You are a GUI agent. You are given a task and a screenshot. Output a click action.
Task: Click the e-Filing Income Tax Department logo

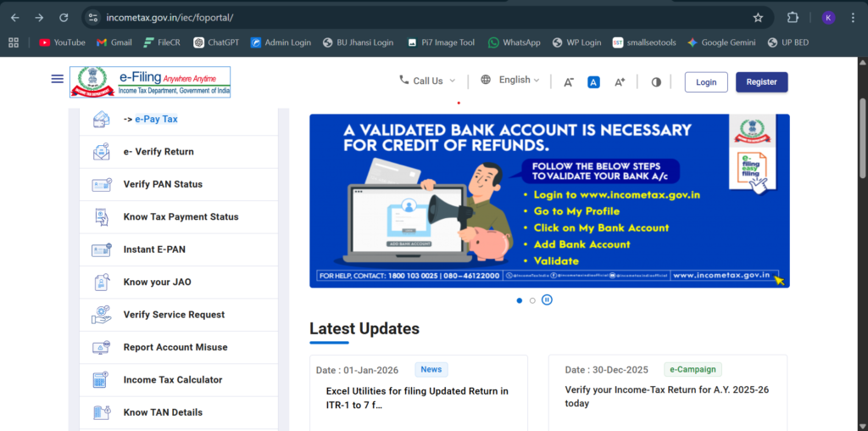point(150,82)
